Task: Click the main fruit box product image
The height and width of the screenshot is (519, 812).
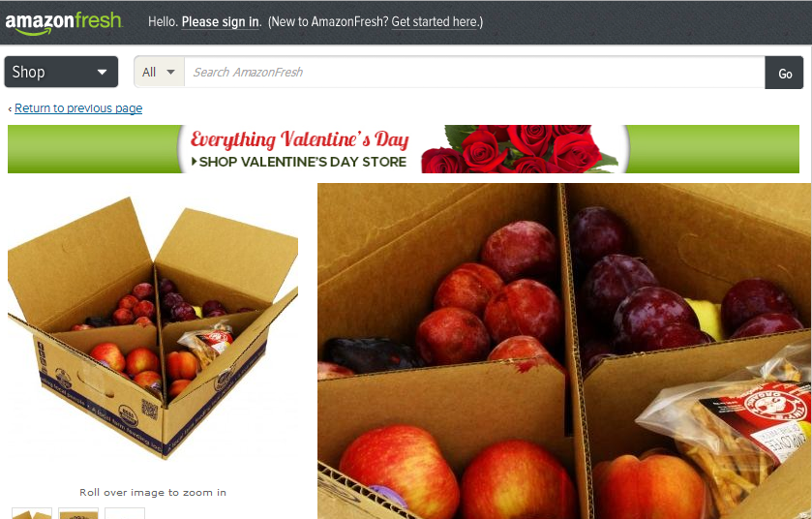Action: 153,327
